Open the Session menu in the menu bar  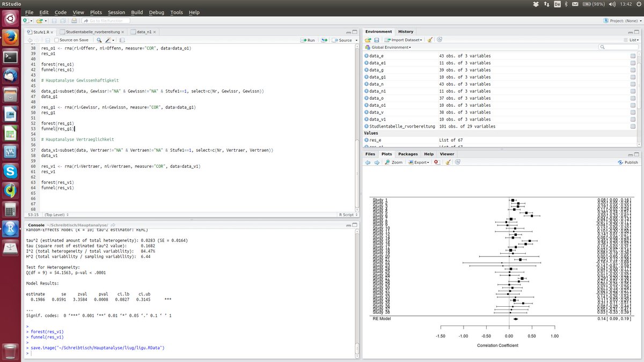(116, 12)
